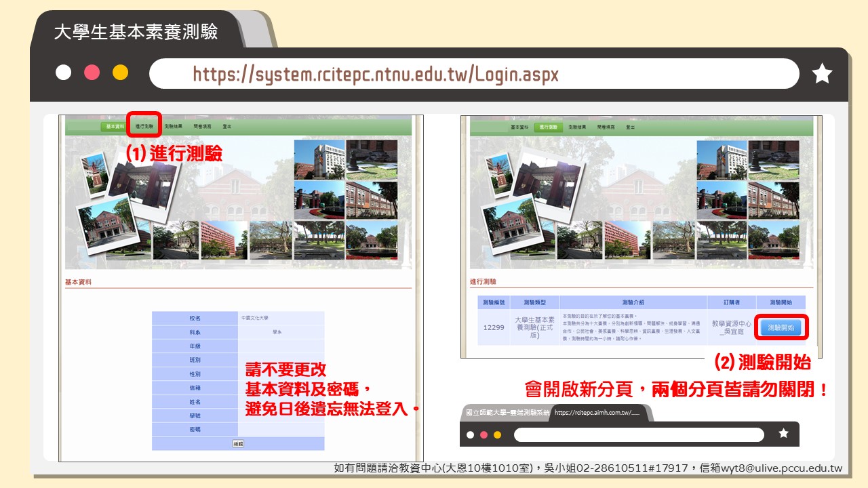Click the 測驗編號 column header

point(493,302)
